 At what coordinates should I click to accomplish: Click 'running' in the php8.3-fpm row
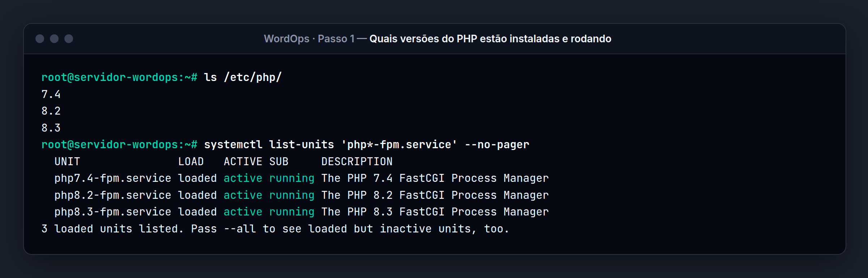[292, 212]
